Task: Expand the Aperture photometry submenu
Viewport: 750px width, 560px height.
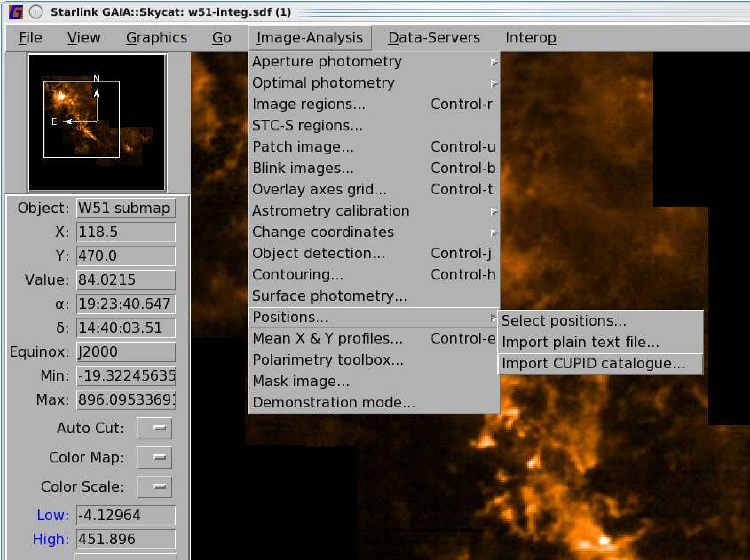Action: coord(374,62)
